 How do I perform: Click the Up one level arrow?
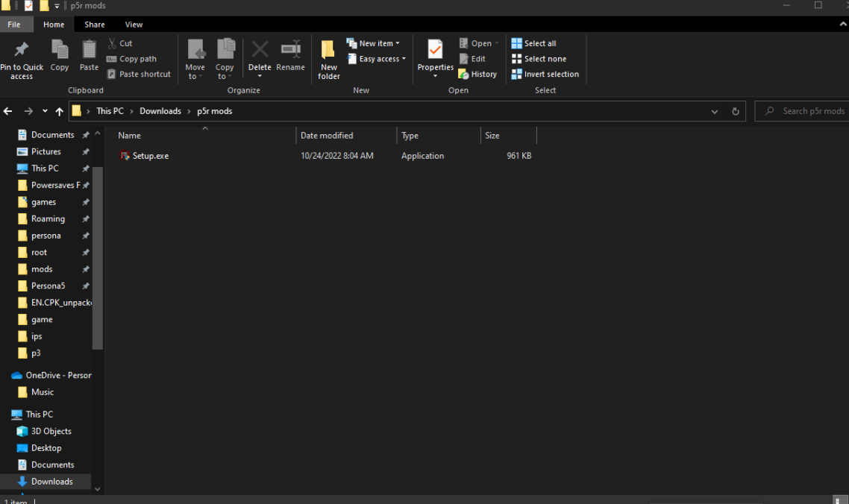(60, 111)
